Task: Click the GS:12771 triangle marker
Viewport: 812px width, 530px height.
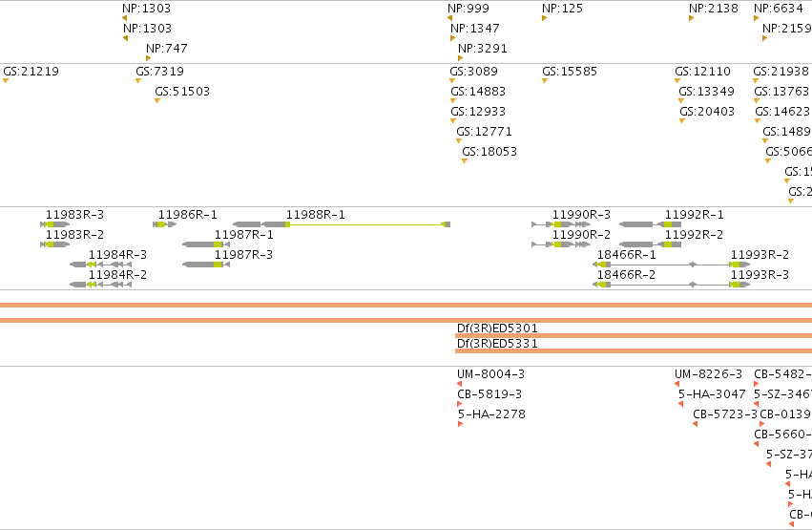Action: click(x=459, y=141)
